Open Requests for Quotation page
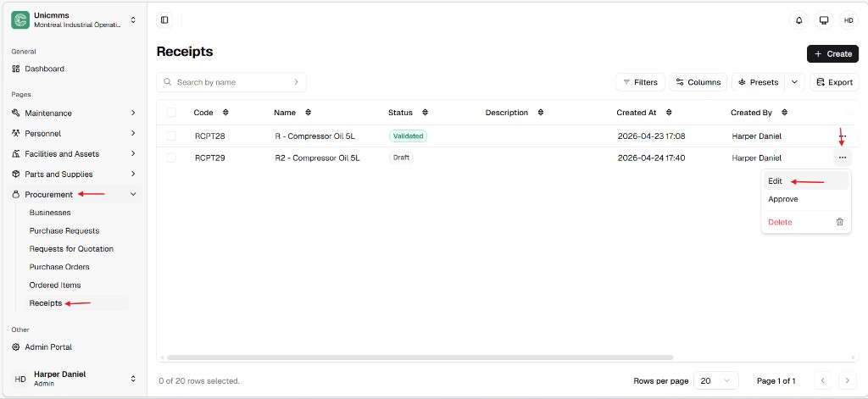The height and width of the screenshot is (399, 868). (71, 249)
